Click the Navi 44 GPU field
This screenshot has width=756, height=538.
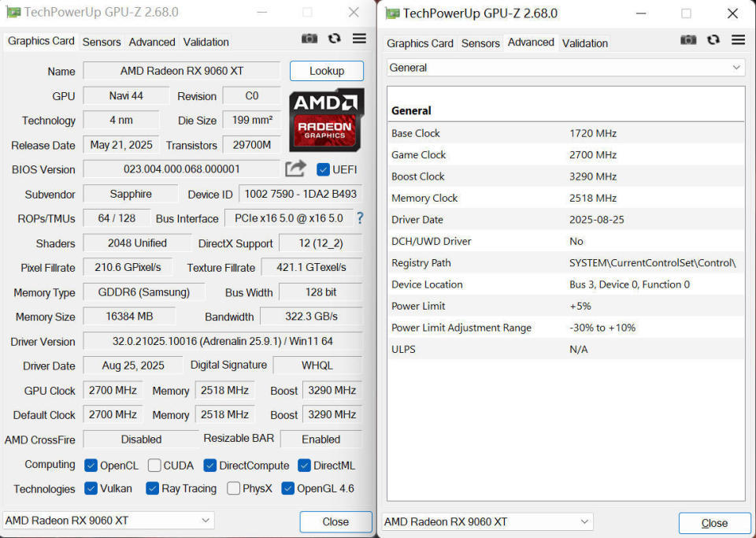point(126,95)
